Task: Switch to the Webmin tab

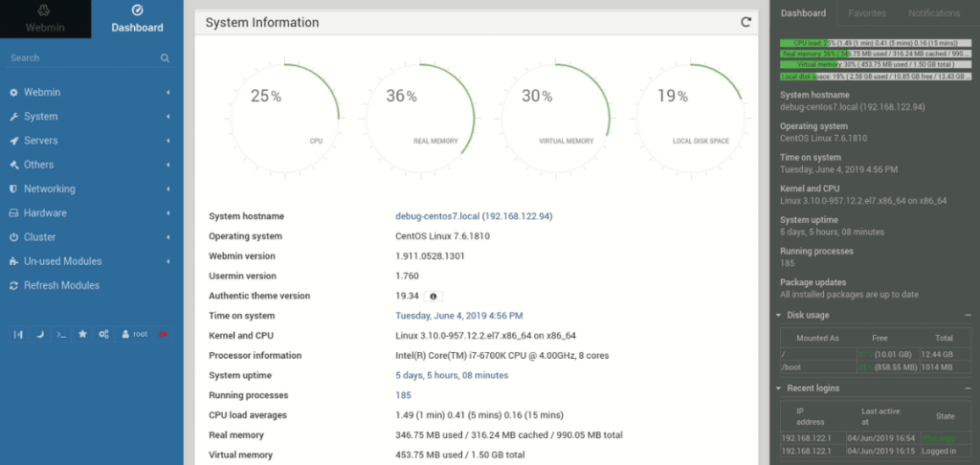Action: 44,19
